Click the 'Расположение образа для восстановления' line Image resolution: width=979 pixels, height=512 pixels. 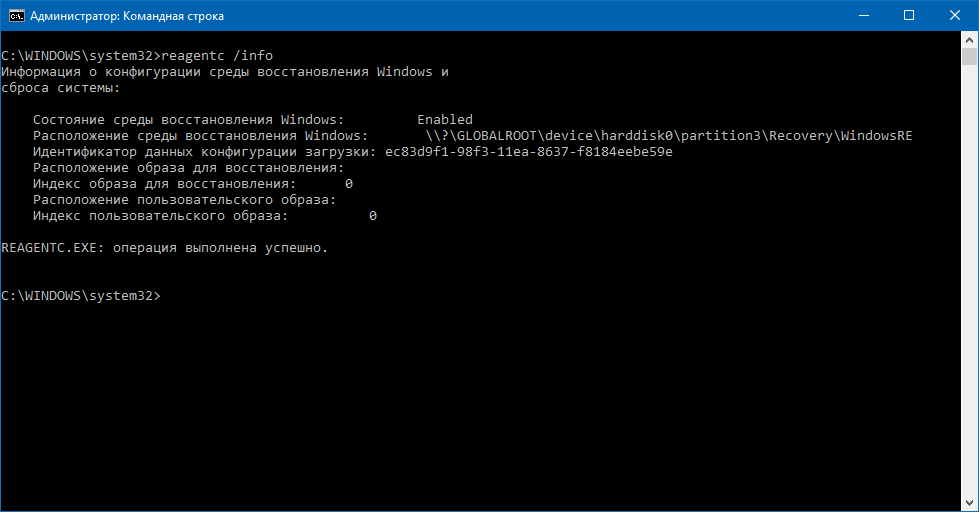[x=188, y=168]
